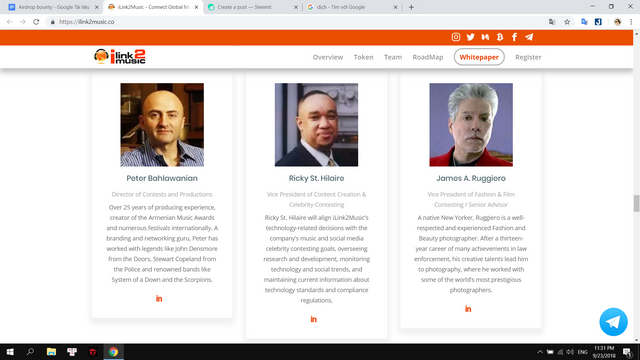Click the browser forward arrow
640x360 pixels.
coord(23,22)
